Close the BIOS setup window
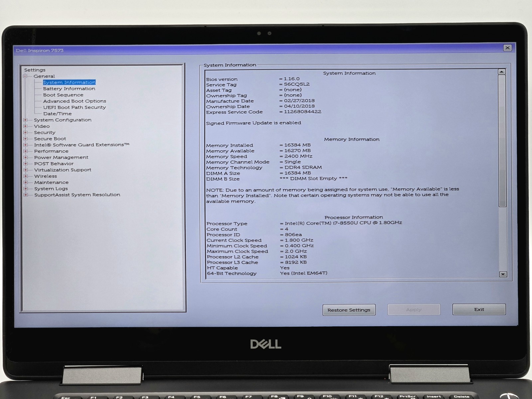This screenshot has width=532, height=399. [507, 48]
